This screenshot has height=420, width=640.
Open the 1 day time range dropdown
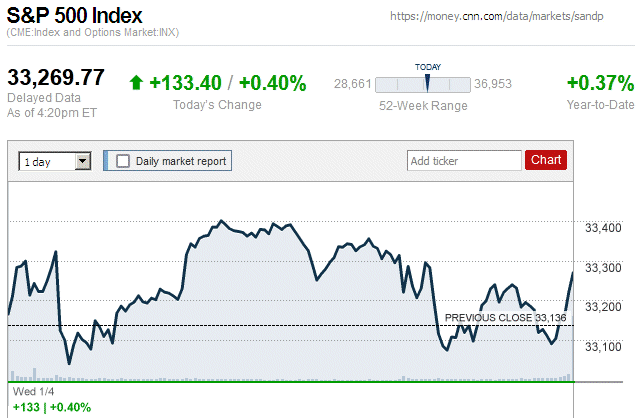pyautogui.click(x=55, y=160)
